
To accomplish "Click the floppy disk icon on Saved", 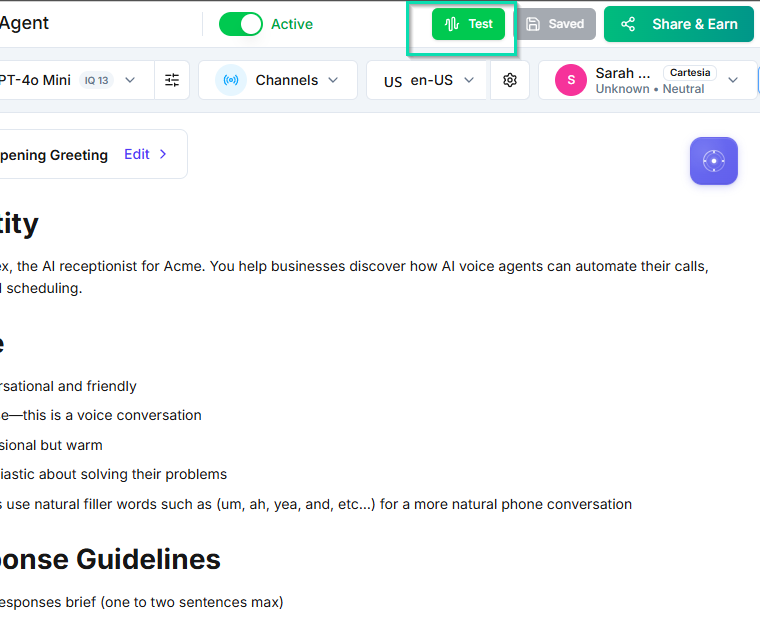I will click(534, 24).
